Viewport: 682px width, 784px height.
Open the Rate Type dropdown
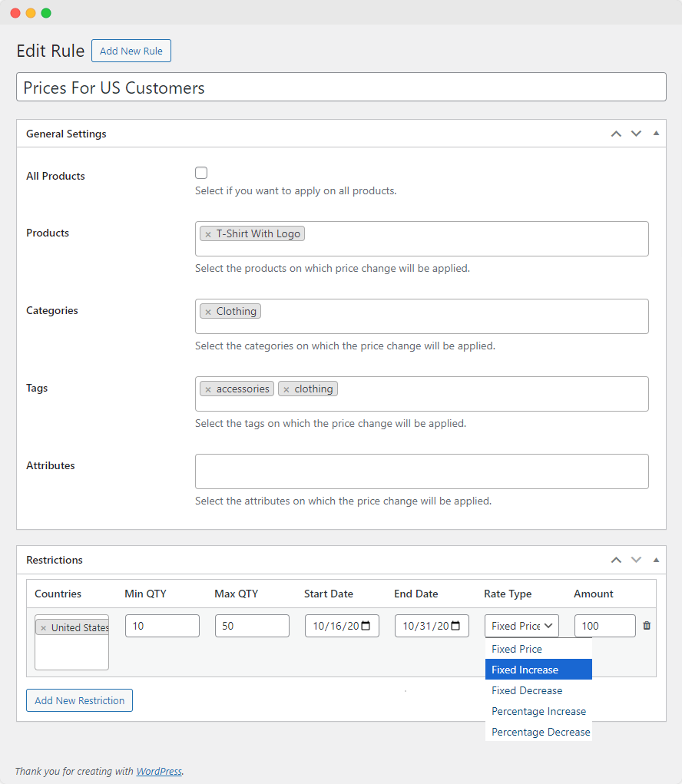click(521, 626)
